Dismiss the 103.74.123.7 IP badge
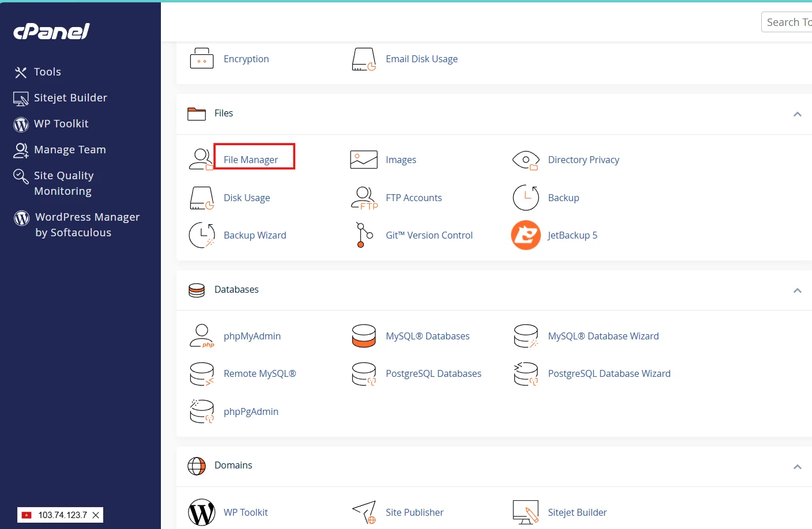The width and height of the screenshot is (812, 529). (x=96, y=515)
